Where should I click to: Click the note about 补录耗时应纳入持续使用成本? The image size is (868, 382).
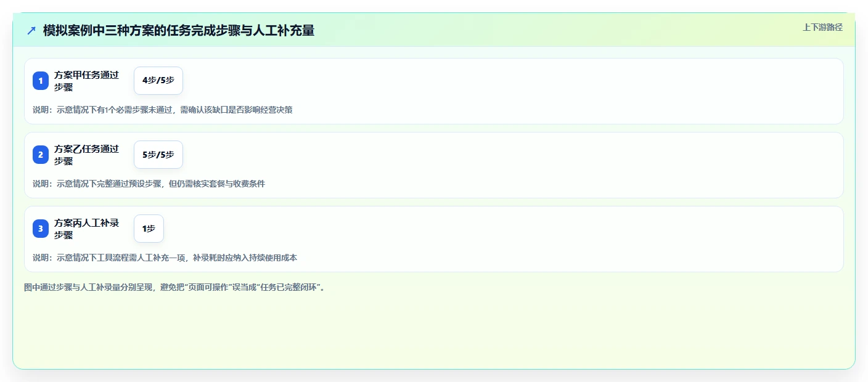pyautogui.click(x=165, y=258)
